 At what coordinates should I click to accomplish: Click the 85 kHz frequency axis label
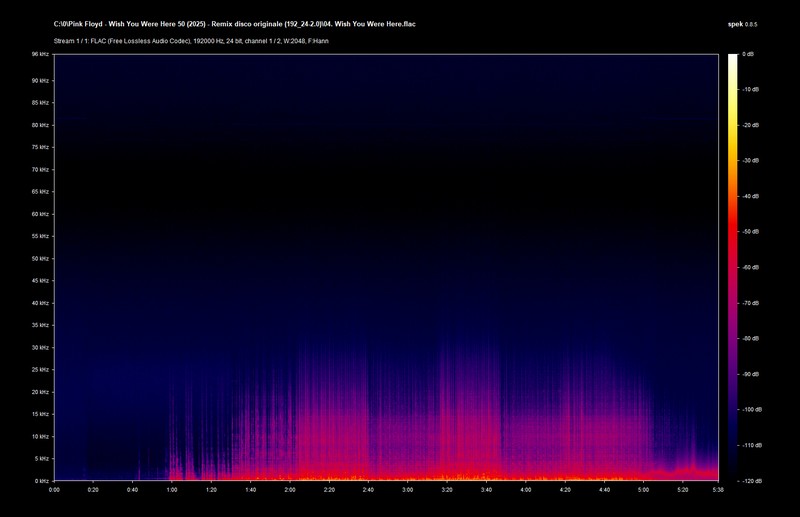click(x=40, y=103)
